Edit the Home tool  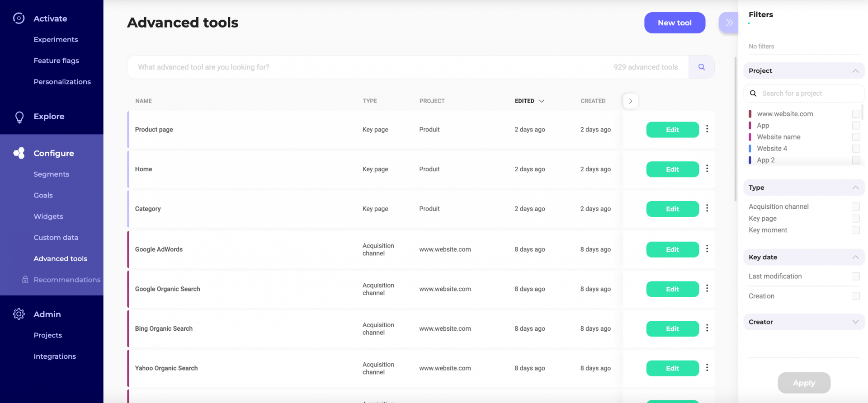672,169
